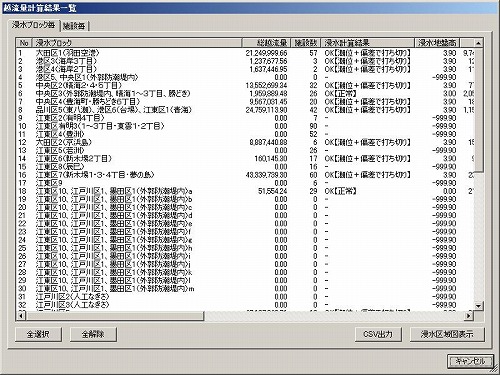Click the horizontal scrollbar left arrow
The image size is (500, 375).
point(21,315)
